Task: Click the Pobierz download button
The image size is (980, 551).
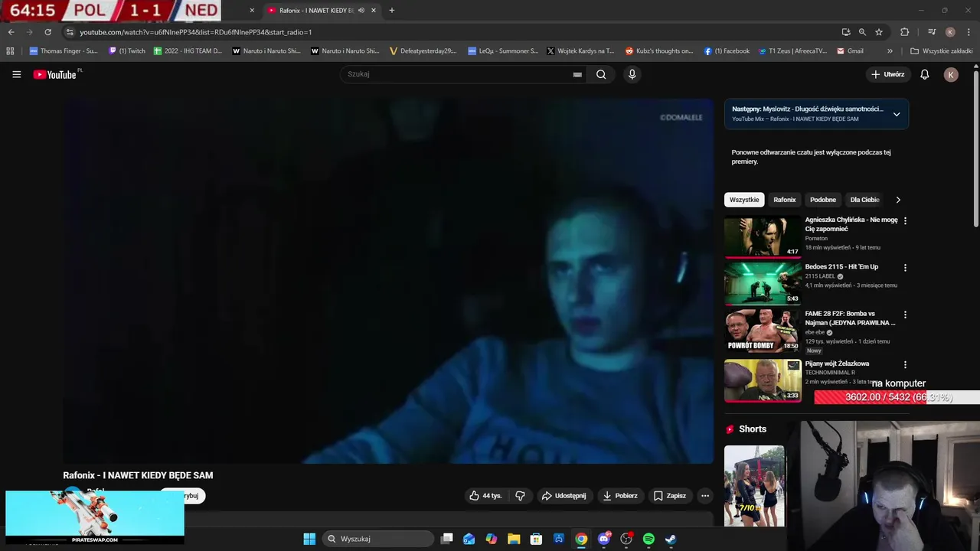Action: [x=620, y=496]
